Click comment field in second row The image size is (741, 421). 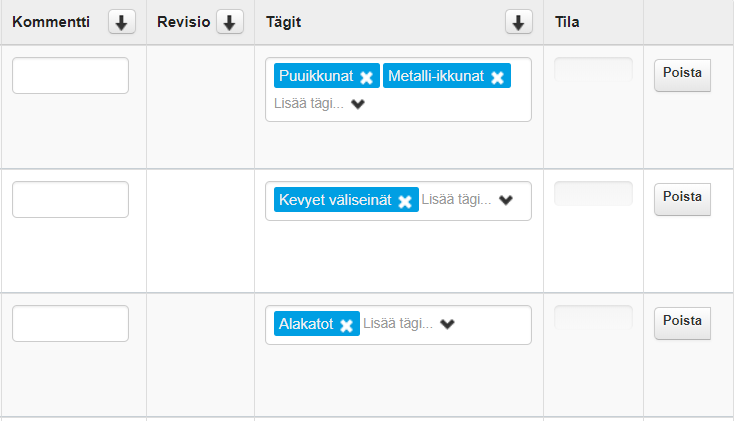(x=70, y=200)
